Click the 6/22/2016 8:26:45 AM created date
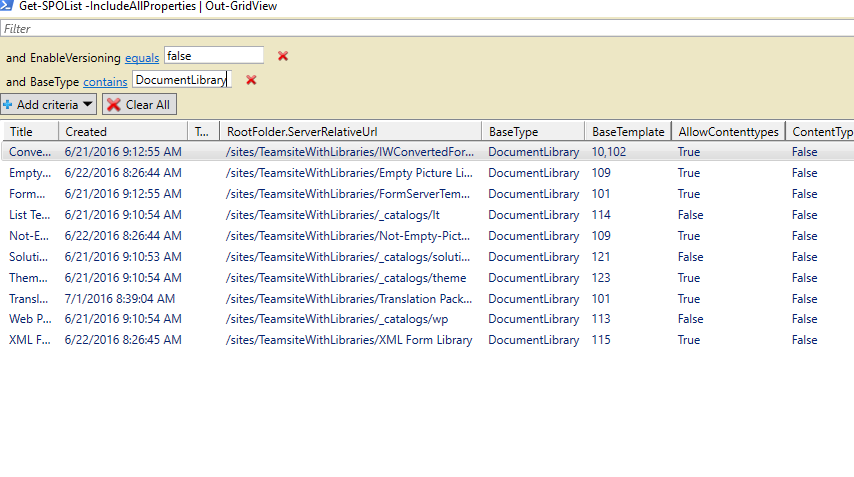854x477 pixels. (123, 340)
